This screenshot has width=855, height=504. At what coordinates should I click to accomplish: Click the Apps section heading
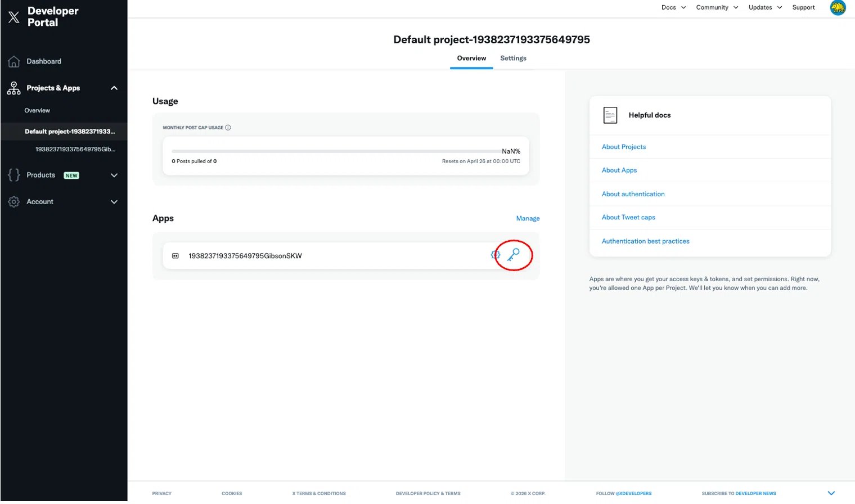pos(163,218)
